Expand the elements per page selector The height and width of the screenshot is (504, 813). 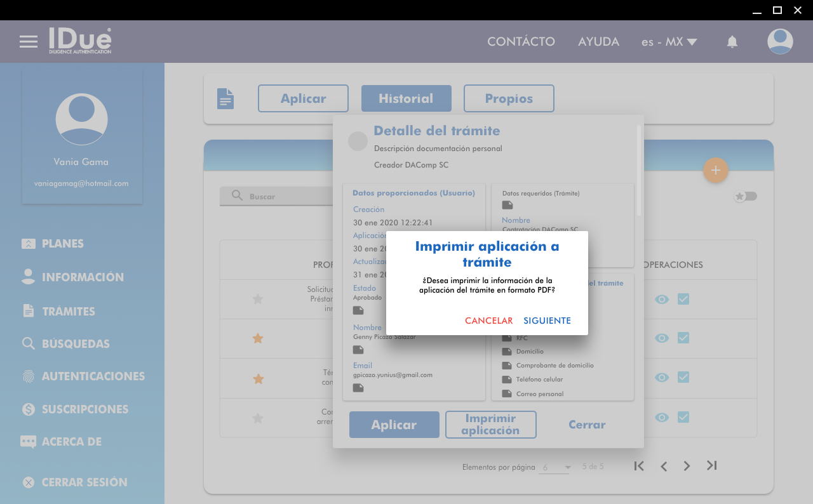(x=556, y=467)
